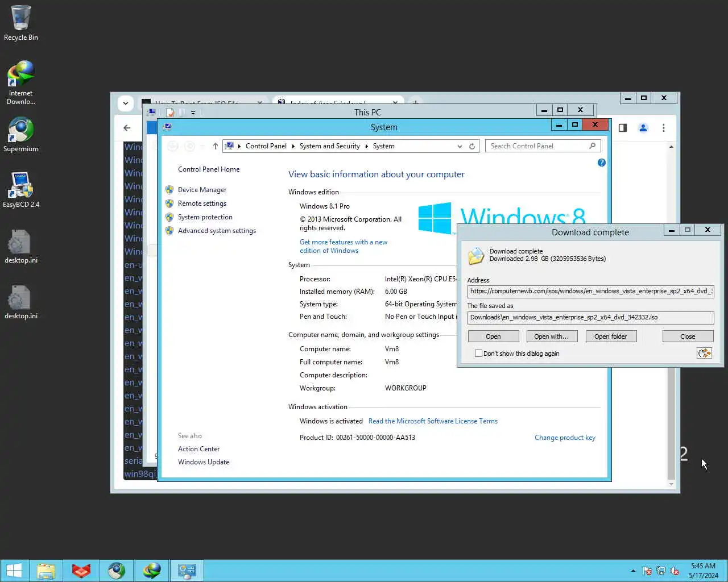The width and height of the screenshot is (728, 582).
Task: Toggle browser side panel button
Action: tap(623, 128)
